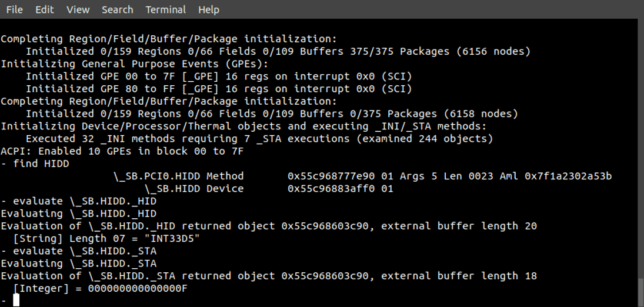
Task: Open the Help menu
Action: [x=209, y=9]
